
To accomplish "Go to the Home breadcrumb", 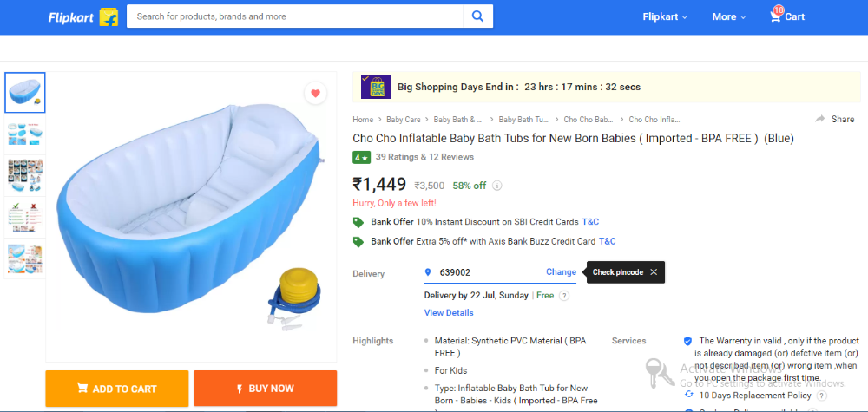I will (363, 120).
